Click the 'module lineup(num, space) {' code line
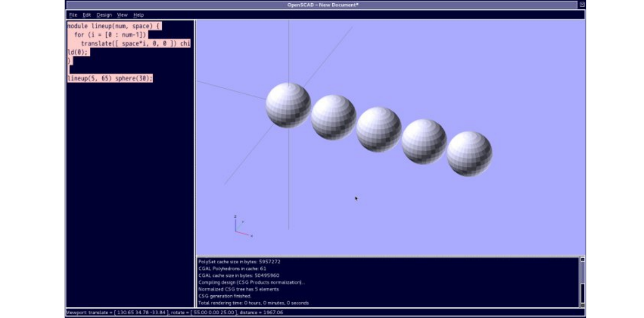This screenshot has width=644, height=318. pyautogui.click(x=114, y=26)
